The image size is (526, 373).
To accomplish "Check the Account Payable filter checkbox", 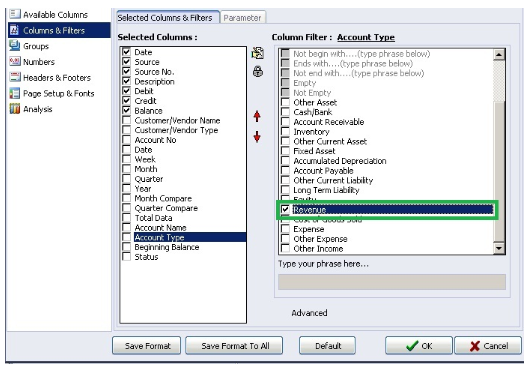I will coord(285,170).
